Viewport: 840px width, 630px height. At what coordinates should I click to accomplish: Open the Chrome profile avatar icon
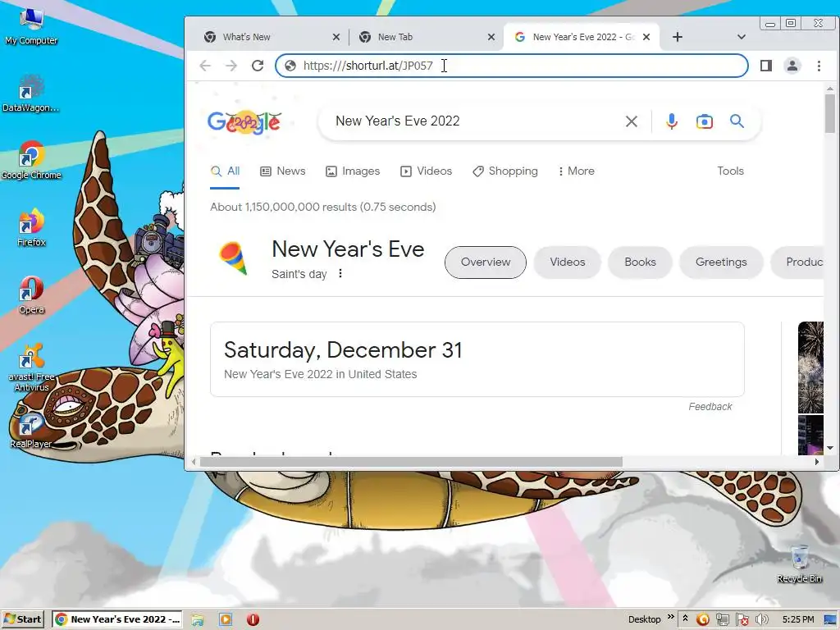[x=792, y=66]
